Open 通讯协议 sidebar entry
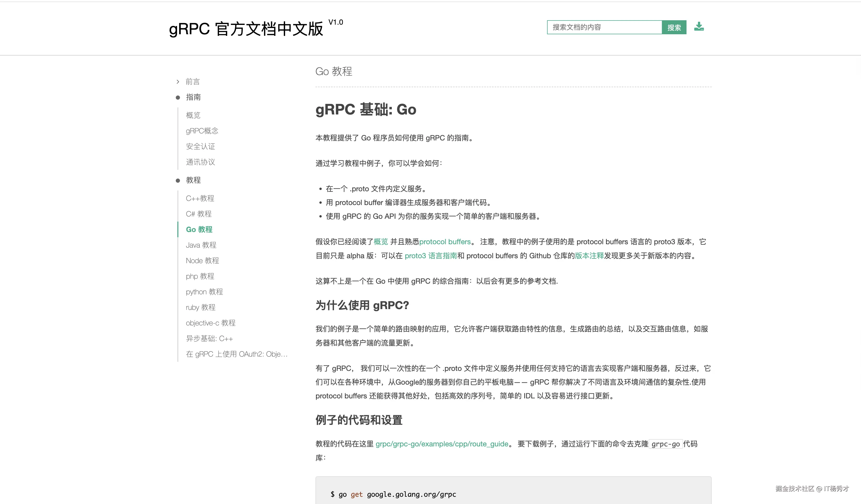 tap(200, 162)
